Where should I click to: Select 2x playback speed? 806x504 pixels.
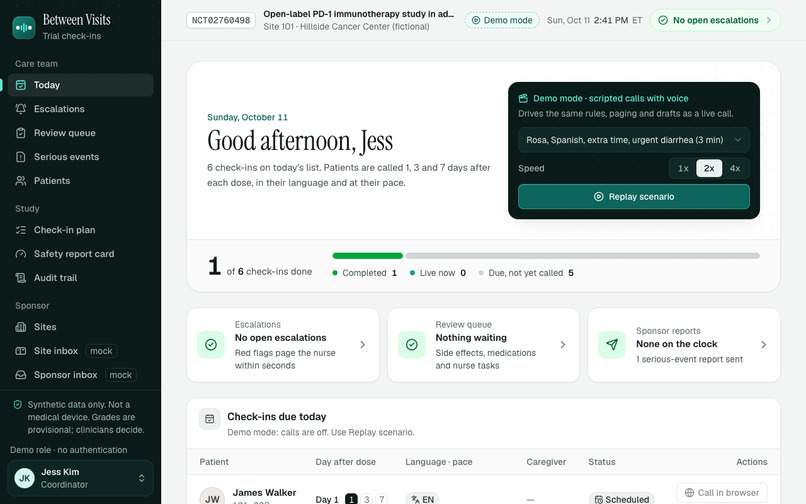709,168
